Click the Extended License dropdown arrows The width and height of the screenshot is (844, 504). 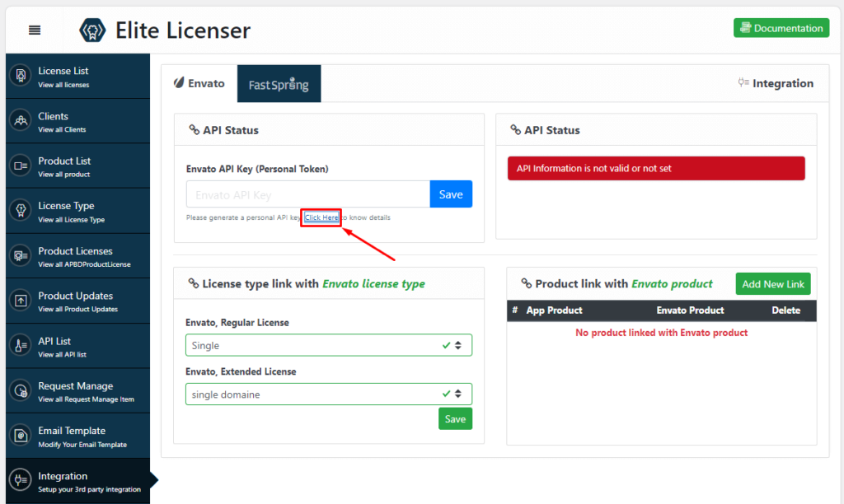point(458,394)
